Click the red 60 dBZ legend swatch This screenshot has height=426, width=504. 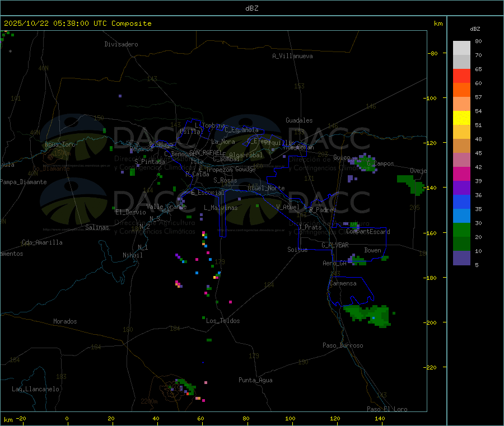tap(461, 76)
